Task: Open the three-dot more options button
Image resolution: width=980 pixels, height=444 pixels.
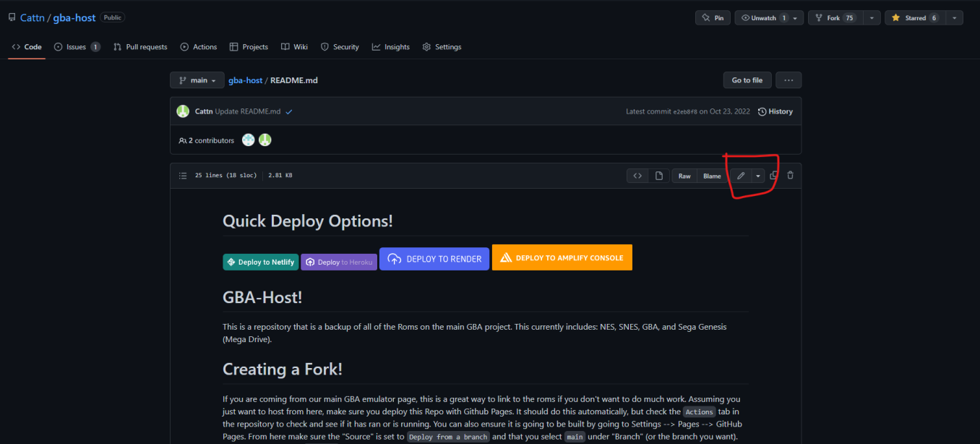Action: click(x=788, y=80)
